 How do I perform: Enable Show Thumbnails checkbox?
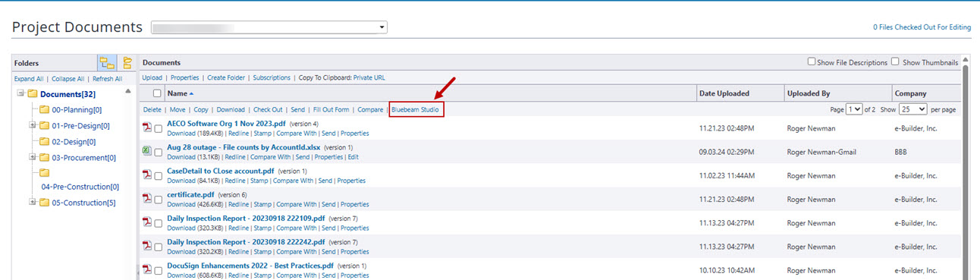tap(895, 62)
